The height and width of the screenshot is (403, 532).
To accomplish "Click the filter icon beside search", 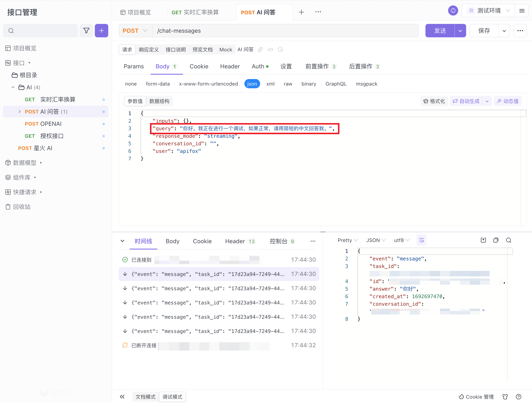I will [86, 31].
